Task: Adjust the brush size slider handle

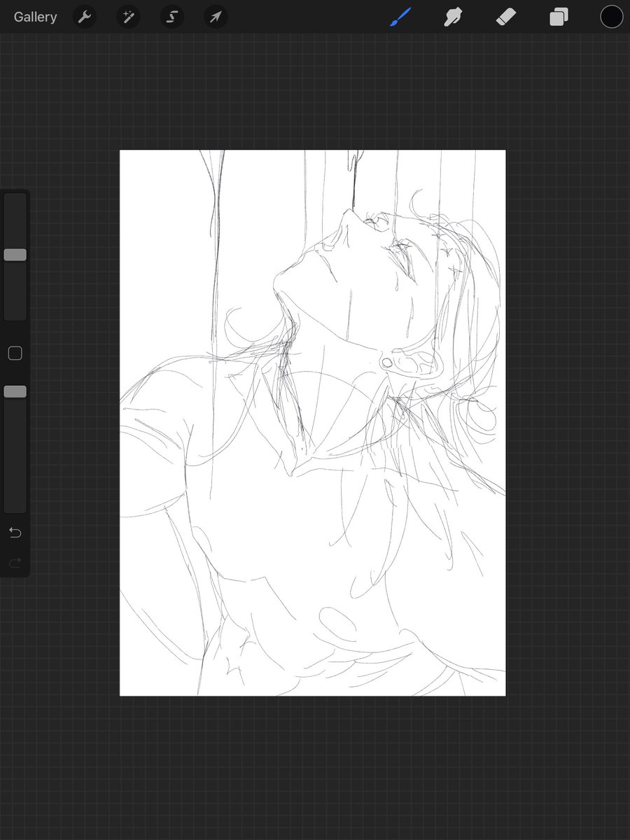Action: pos(15,255)
